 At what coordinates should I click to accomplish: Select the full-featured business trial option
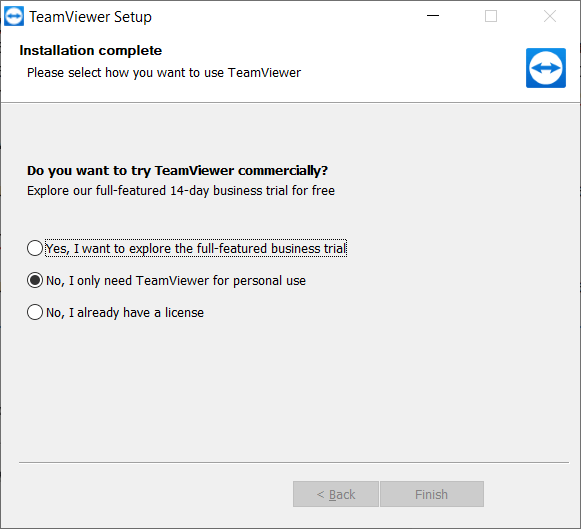click(x=187, y=248)
